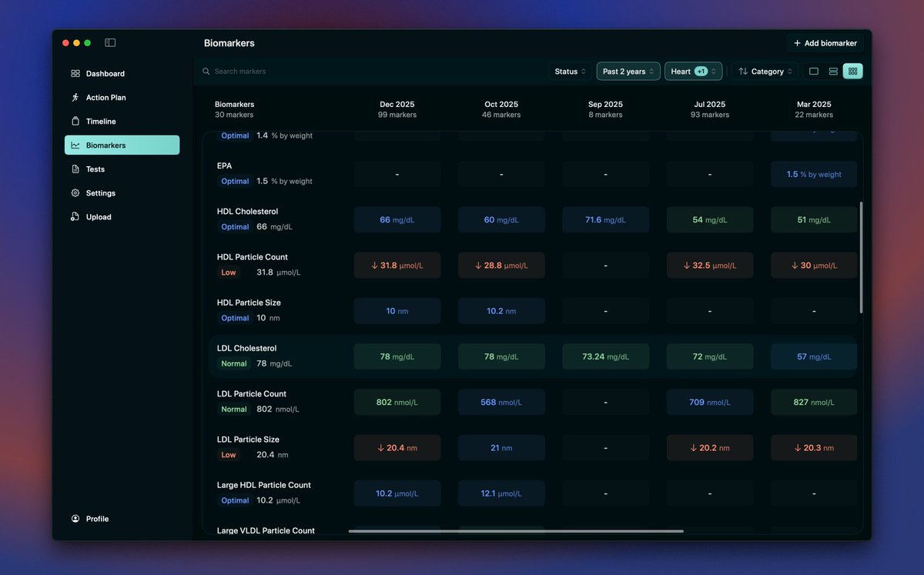Open the Heart category filter dropdown
Image resolution: width=924 pixels, height=575 pixels.
[x=693, y=72]
